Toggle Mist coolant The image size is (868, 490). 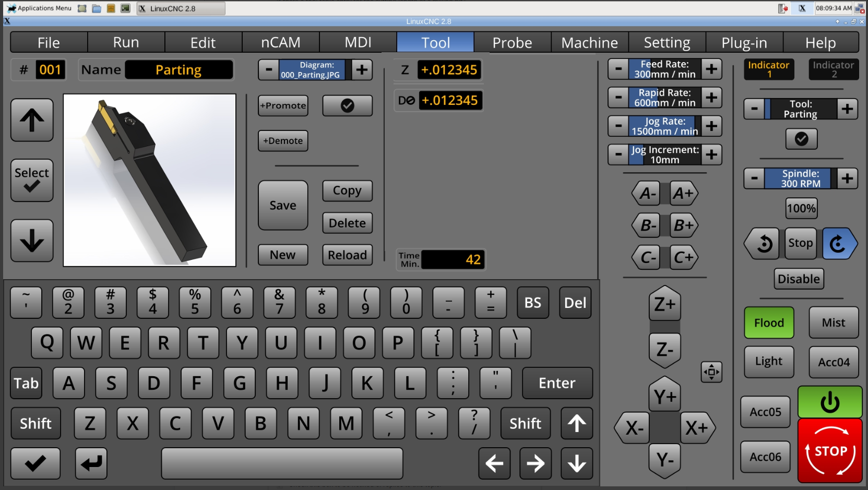[834, 322]
